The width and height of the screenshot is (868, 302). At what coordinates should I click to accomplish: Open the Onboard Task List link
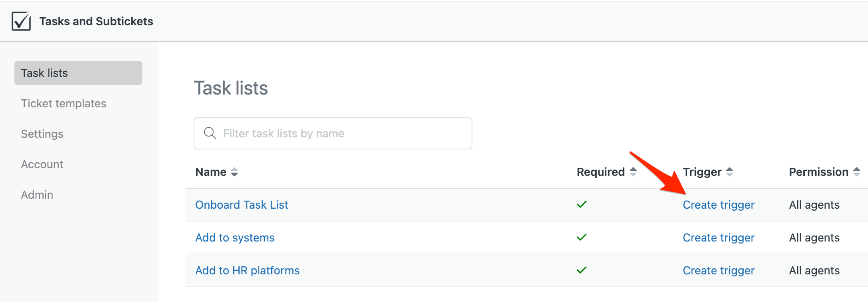(x=242, y=205)
